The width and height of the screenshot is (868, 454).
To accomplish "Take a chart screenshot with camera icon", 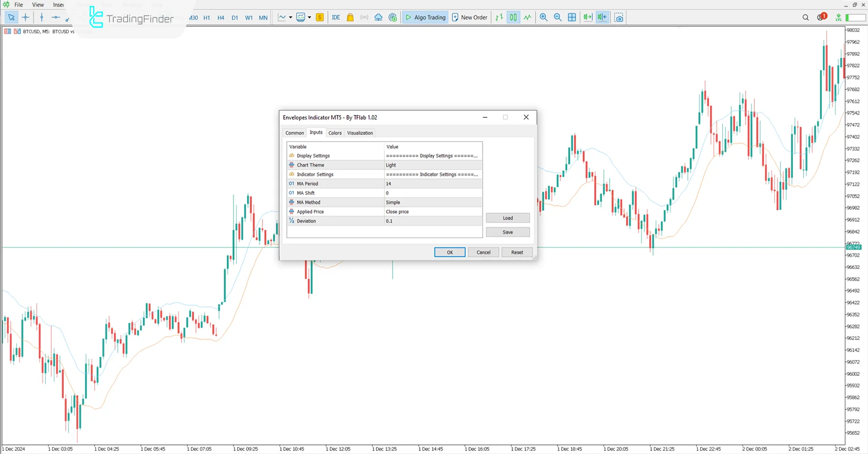I will pos(619,18).
